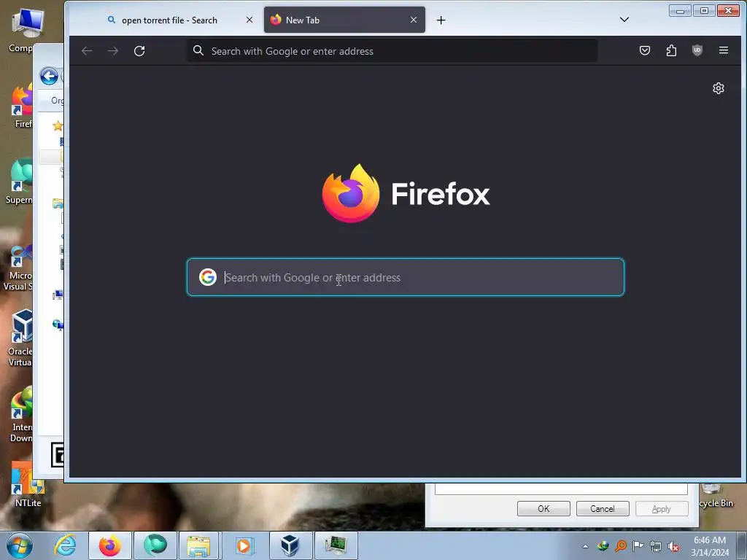Open the File Explorer taskbar button

(x=199, y=545)
